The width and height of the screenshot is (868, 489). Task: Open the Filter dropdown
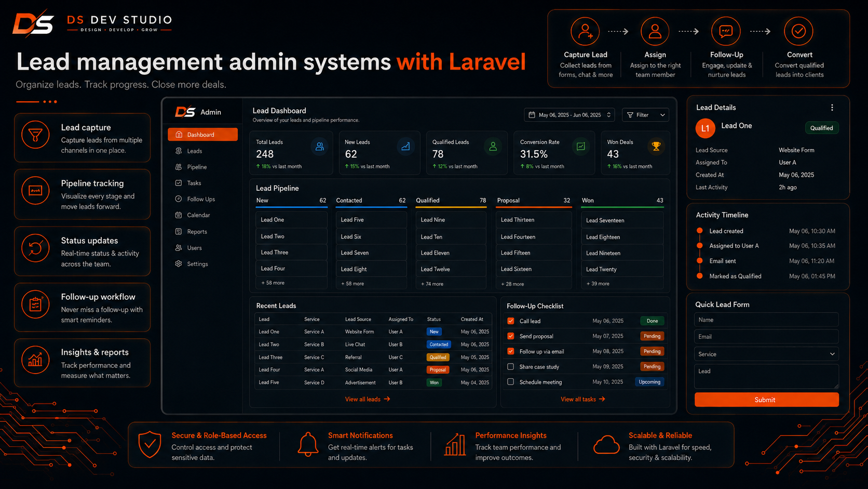click(645, 115)
